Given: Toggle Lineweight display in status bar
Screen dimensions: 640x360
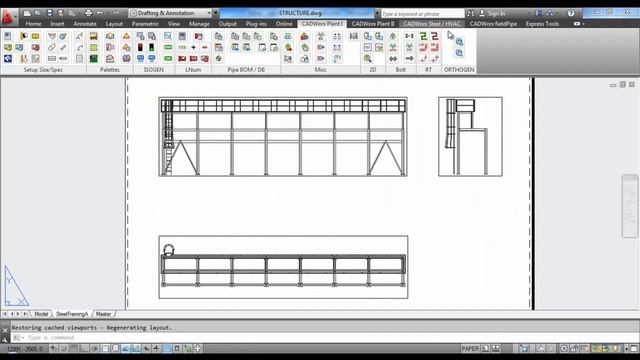Looking at the screenshot, I should [x=156, y=349].
